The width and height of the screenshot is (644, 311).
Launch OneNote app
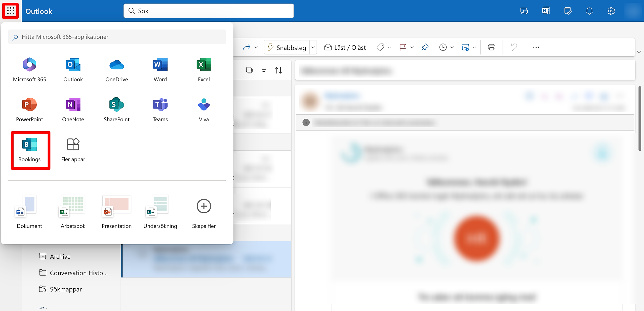[x=73, y=110]
